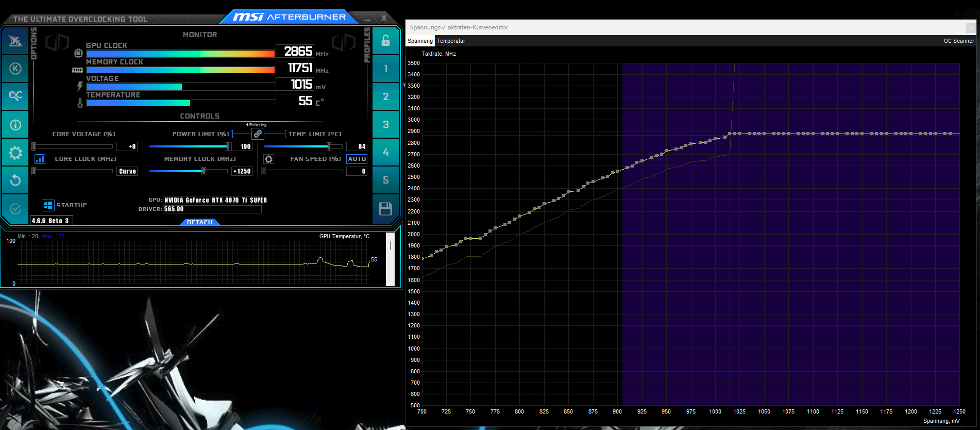The height and width of the screenshot is (430, 980).
Task: Click the voltage 1015 mV readout
Action: pos(295,84)
